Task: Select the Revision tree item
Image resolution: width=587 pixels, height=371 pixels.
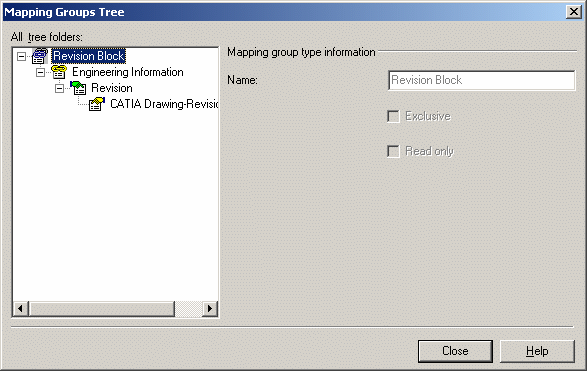Action: pos(112,88)
